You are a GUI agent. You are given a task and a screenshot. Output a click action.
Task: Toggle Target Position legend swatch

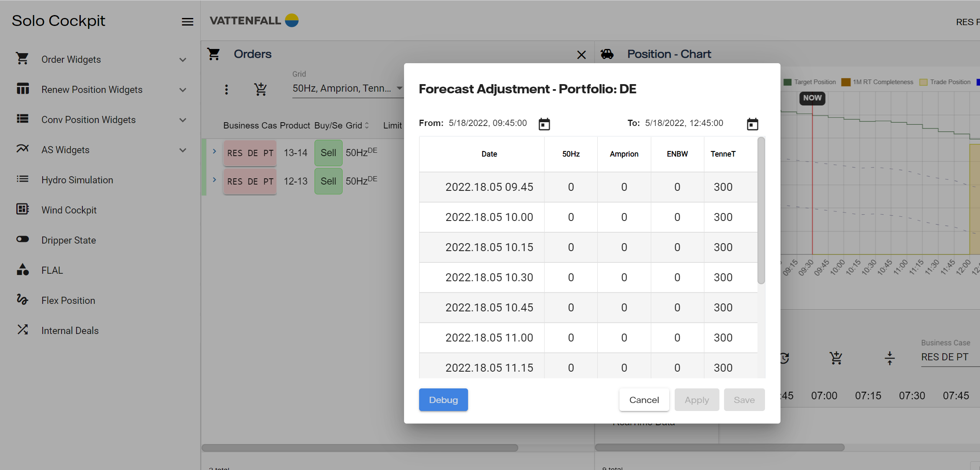point(788,82)
